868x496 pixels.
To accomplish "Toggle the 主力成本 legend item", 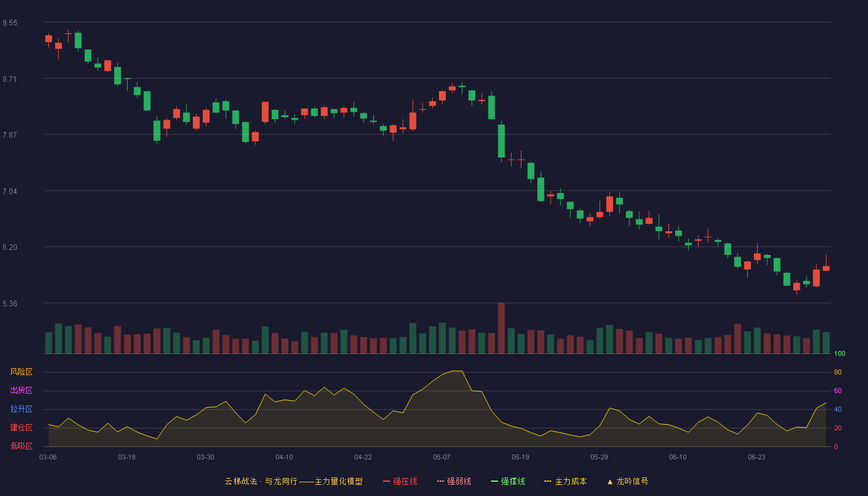I will tap(565, 481).
